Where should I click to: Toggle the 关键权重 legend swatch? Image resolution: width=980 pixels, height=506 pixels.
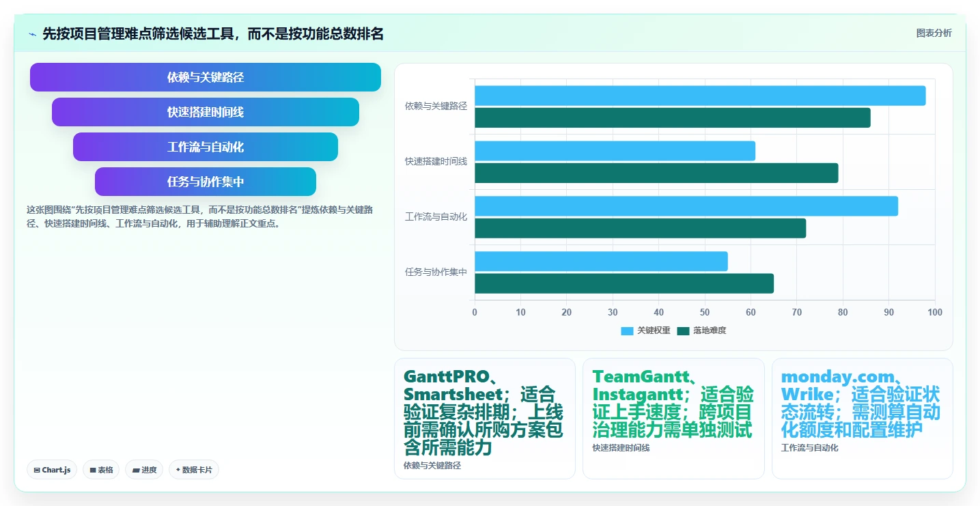(627, 331)
